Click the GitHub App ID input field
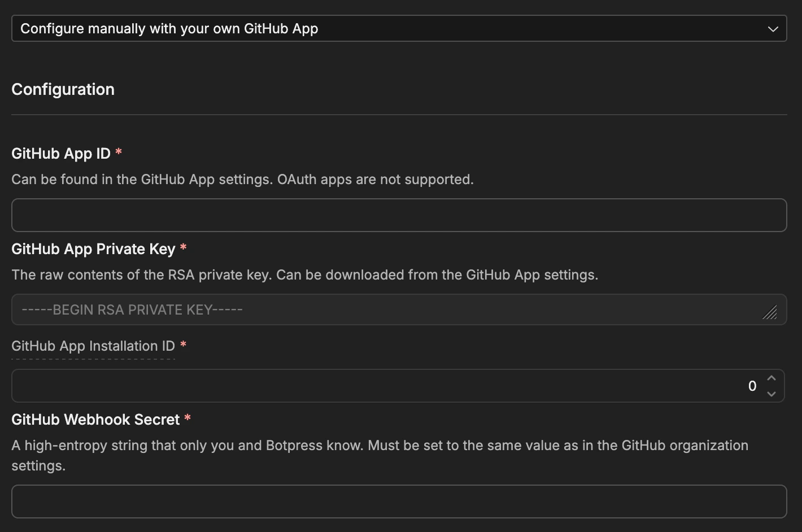802x532 pixels. (x=399, y=215)
